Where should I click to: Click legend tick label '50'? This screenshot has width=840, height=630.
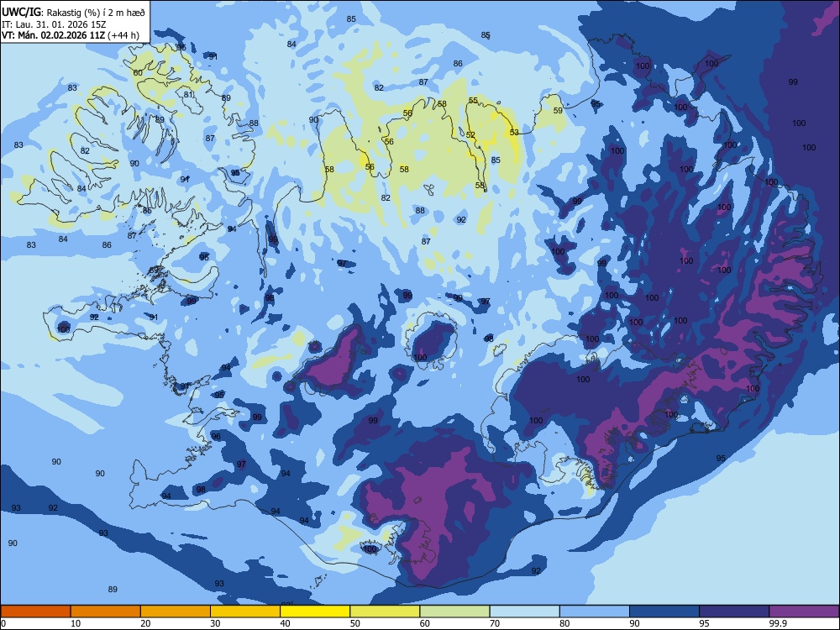click(355, 623)
